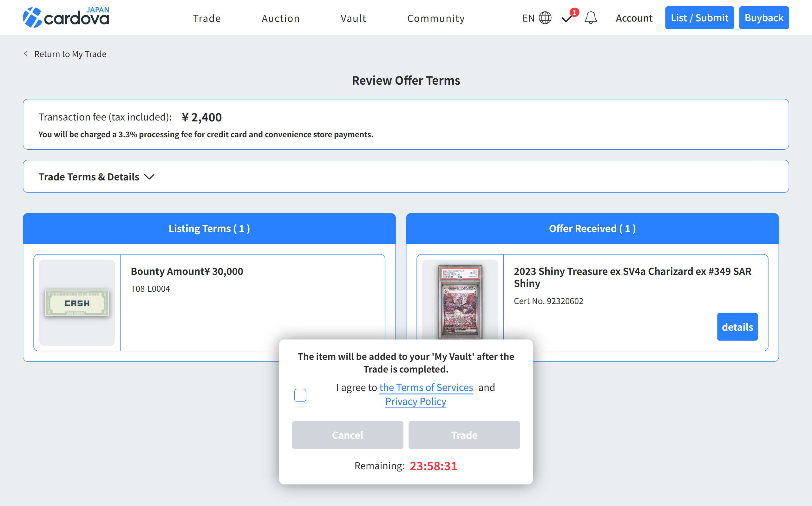Viewport: 812px width, 506px height.
Task: Open the Trade menu
Action: pyautogui.click(x=207, y=18)
